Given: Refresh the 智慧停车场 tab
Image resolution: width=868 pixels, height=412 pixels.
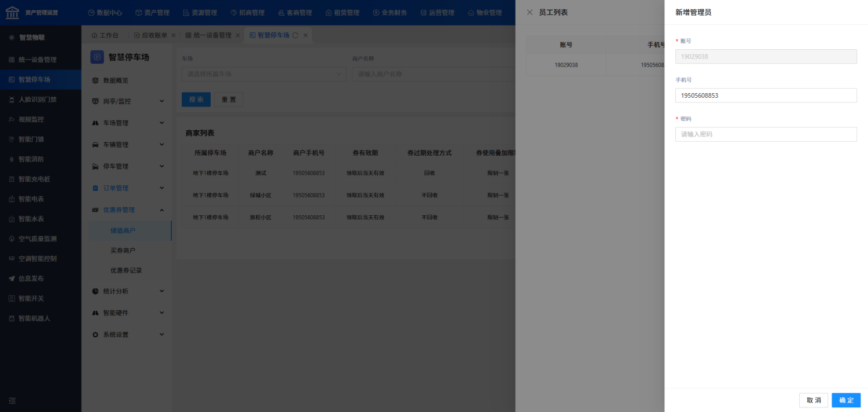Looking at the screenshot, I should tap(295, 35).
